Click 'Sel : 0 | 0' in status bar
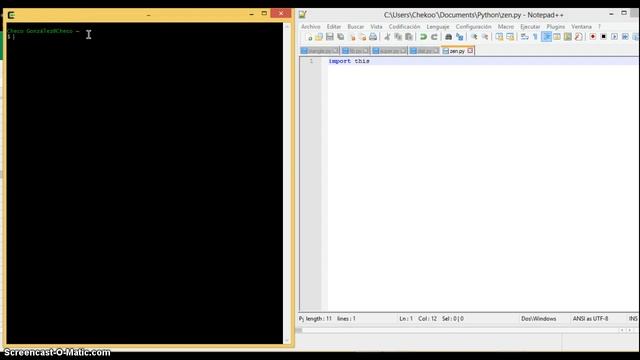 point(453,318)
